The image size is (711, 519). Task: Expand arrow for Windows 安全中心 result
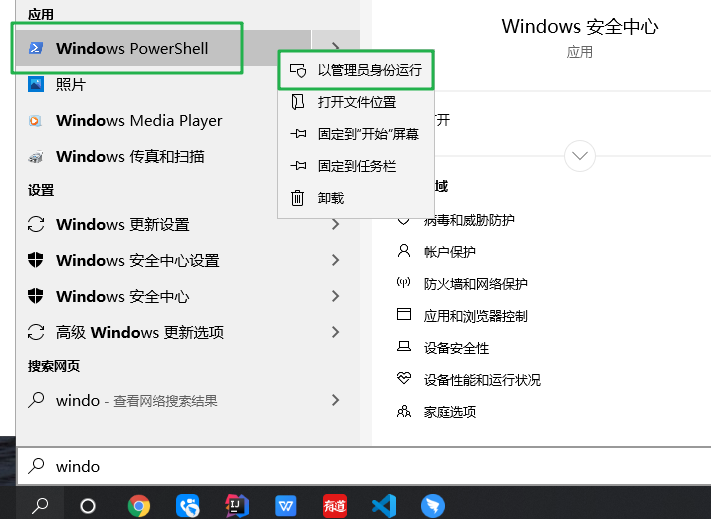point(336,296)
